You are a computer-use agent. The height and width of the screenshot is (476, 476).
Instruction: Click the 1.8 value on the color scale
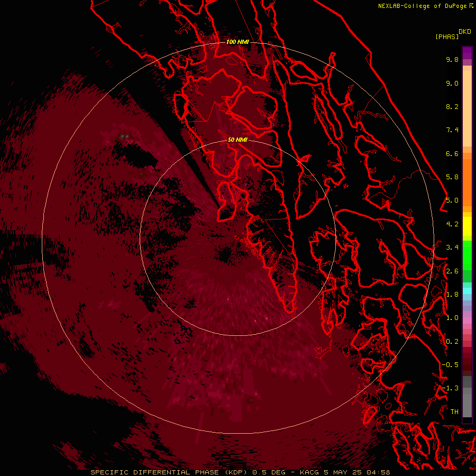click(x=452, y=295)
